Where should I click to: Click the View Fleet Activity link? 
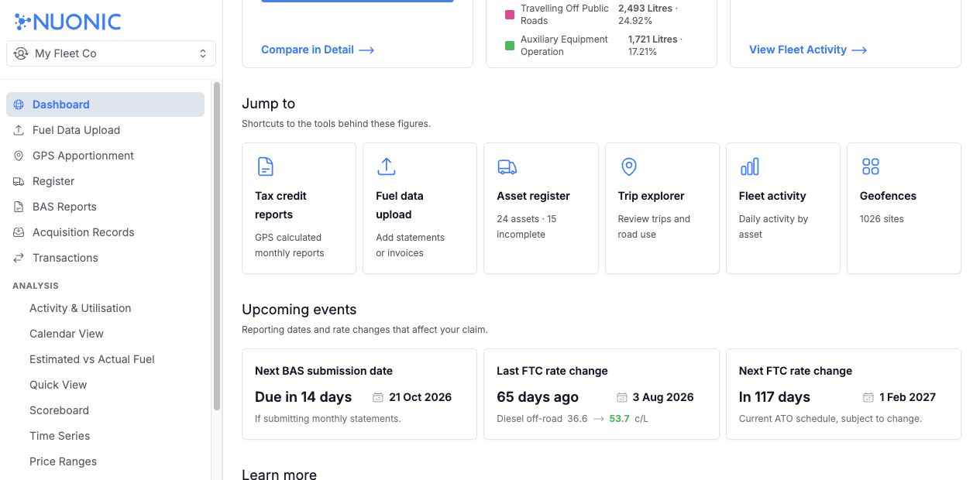point(808,50)
